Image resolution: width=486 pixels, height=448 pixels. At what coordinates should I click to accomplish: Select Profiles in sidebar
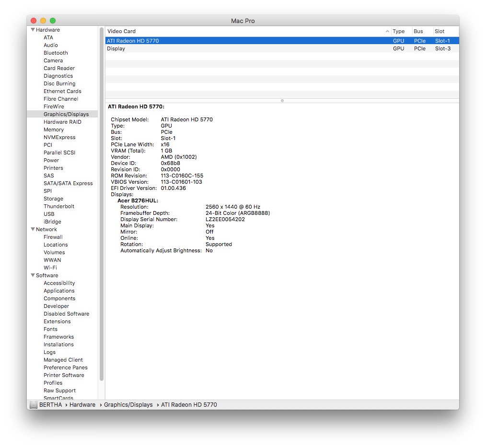pyautogui.click(x=53, y=383)
